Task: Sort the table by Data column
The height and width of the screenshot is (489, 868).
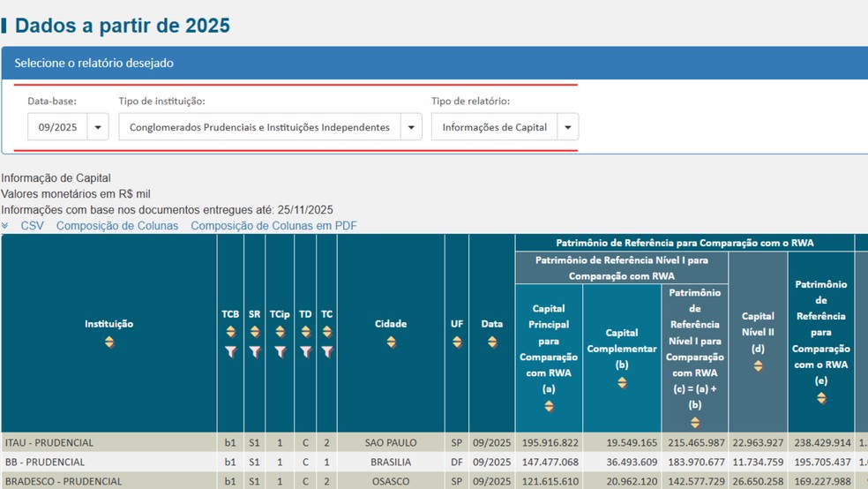Action: coord(491,342)
